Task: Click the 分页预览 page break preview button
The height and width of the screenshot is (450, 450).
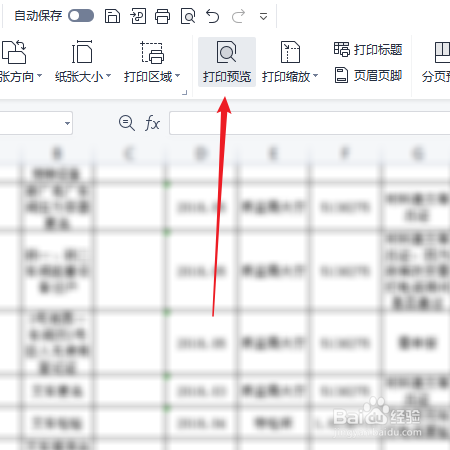Action: [x=436, y=62]
